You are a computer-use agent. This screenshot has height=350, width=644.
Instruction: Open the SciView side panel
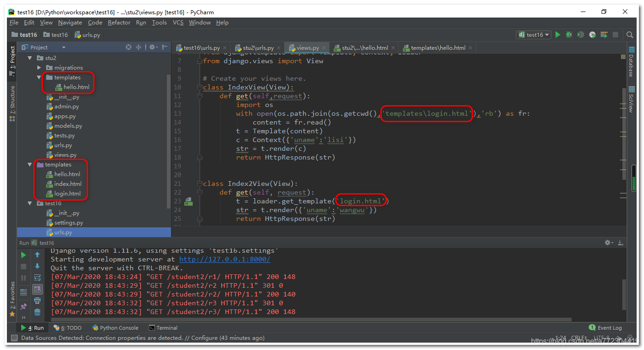(x=631, y=100)
